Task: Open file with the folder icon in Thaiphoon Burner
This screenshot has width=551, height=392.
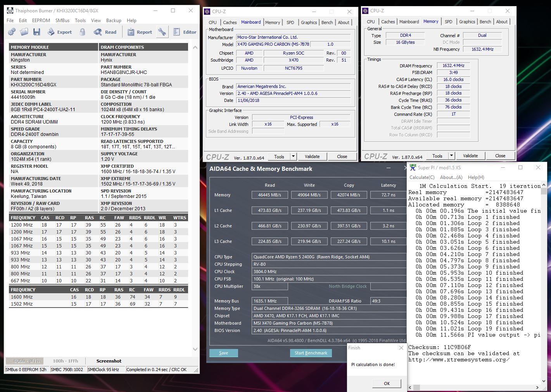Action: pyautogui.click(x=24, y=32)
